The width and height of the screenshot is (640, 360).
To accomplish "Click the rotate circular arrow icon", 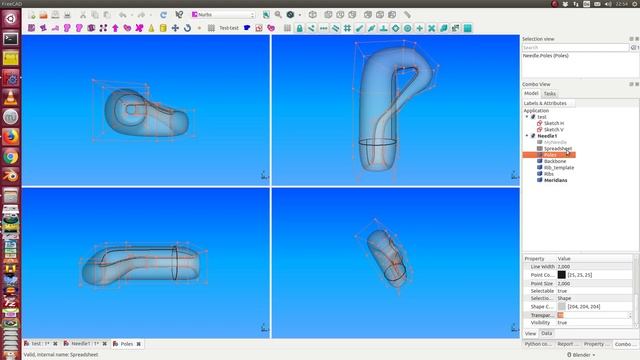I will point(187,28).
